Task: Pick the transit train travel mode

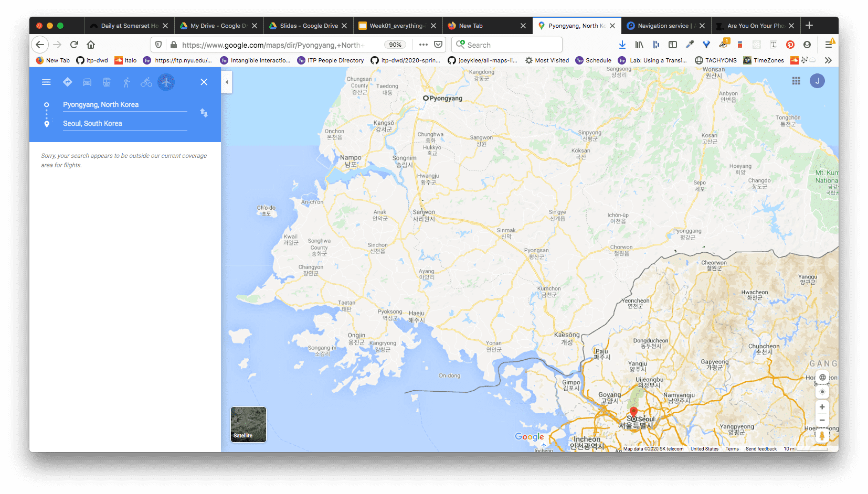Action: click(107, 82)
